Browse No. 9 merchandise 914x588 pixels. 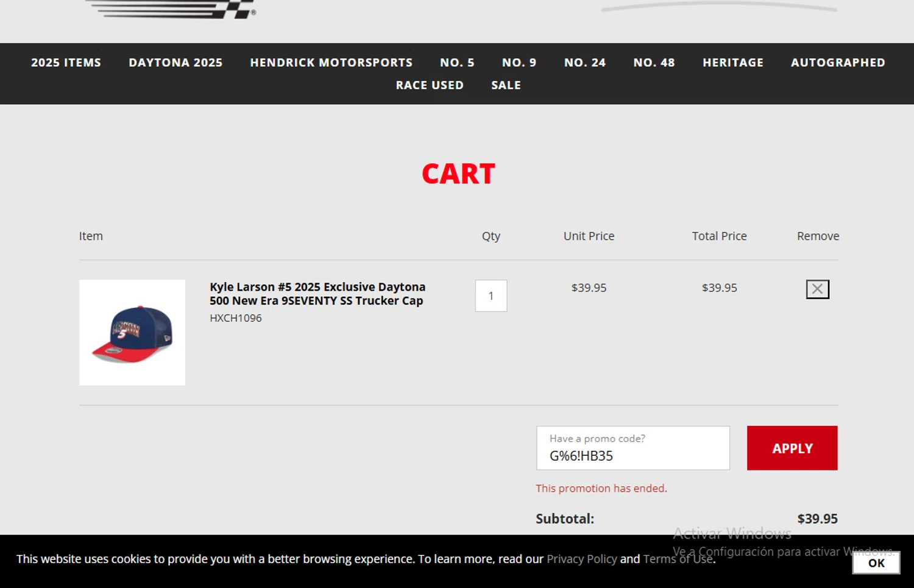519,63
